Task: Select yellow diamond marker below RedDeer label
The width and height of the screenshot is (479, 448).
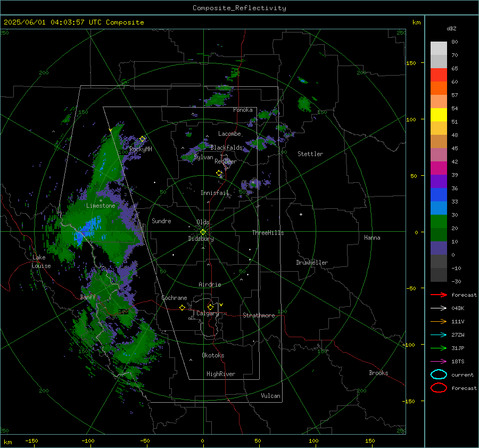Action: pos(219,173)
